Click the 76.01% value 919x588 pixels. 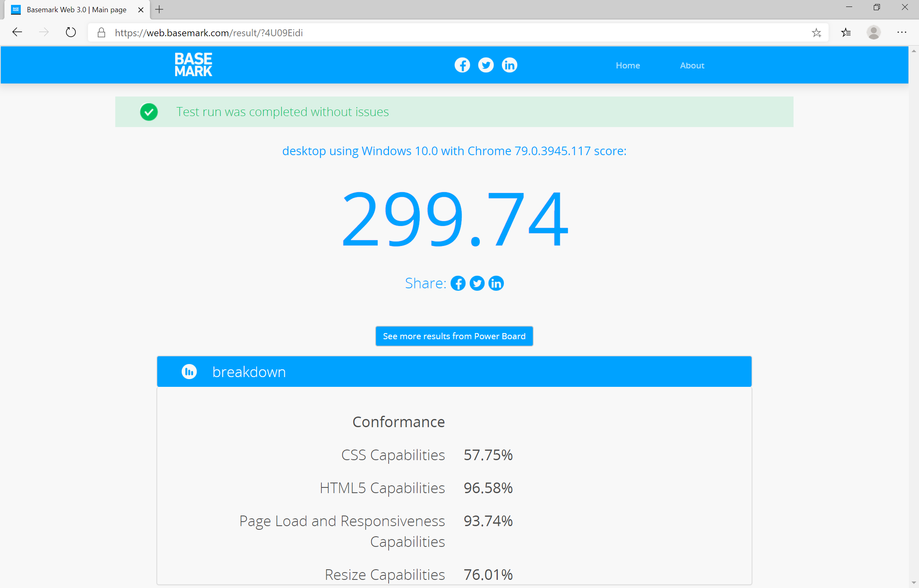click(488, 575)
